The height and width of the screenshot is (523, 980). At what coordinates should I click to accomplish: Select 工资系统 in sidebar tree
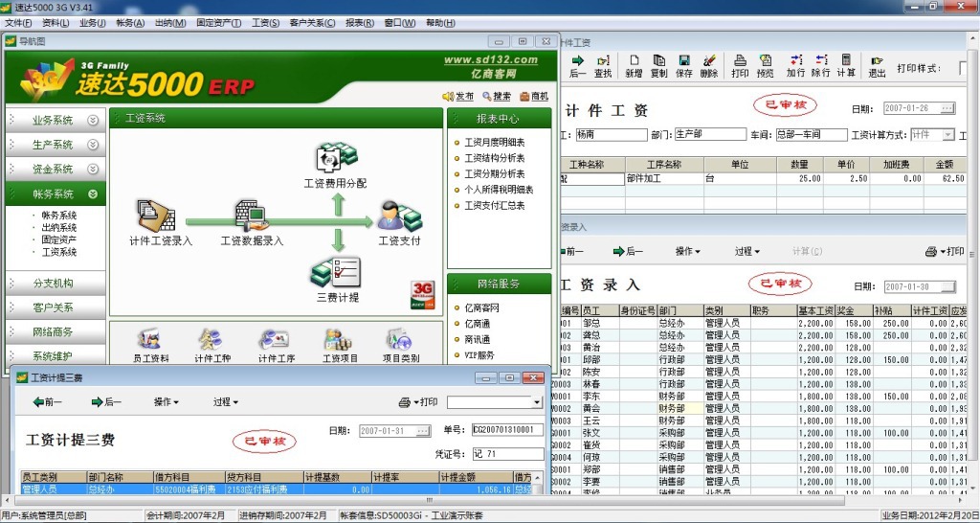tap(59, 252)
